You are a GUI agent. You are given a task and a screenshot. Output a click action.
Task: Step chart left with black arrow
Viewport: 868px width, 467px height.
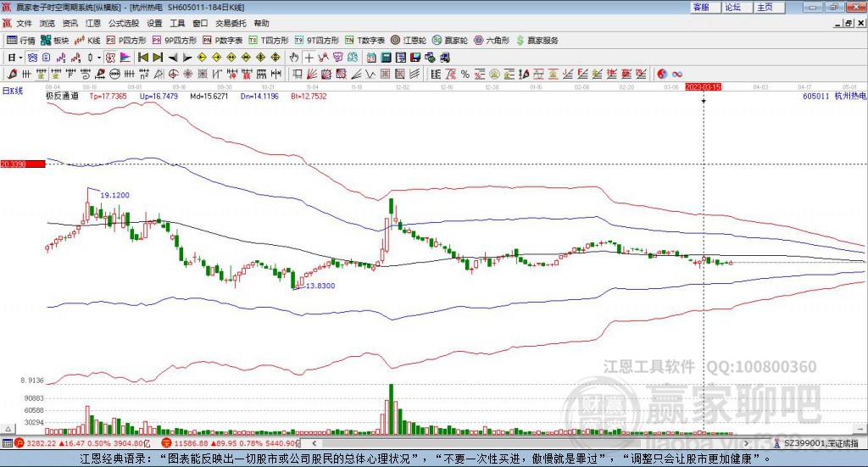(x=173, y=58)
